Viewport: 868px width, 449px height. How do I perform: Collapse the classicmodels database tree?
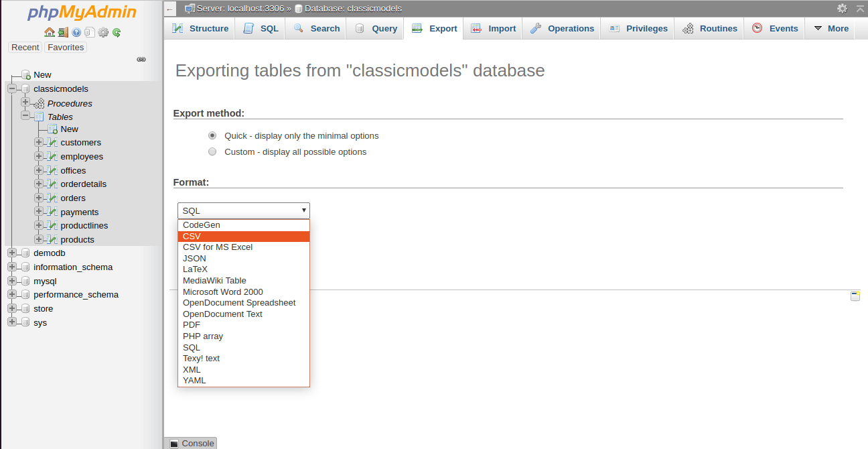(x=12, y=89)
